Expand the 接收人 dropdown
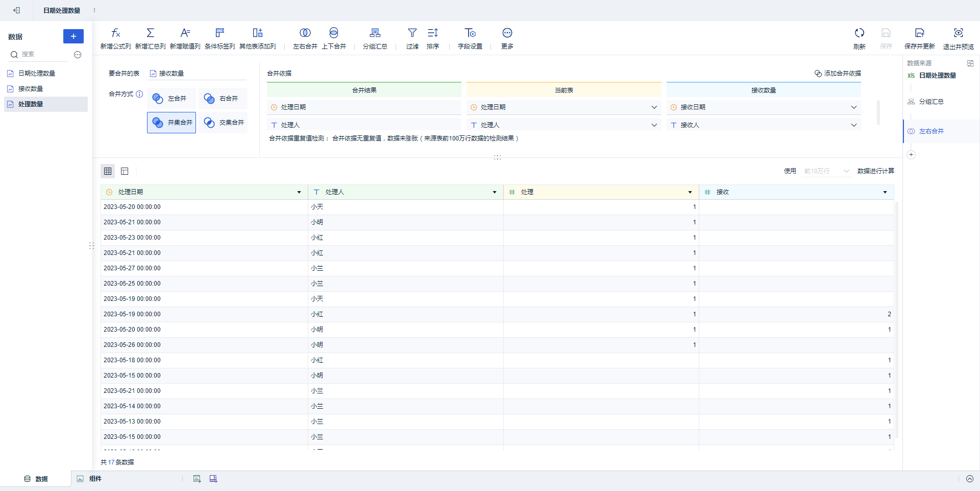The image size is (980, 491). (853, 125)
